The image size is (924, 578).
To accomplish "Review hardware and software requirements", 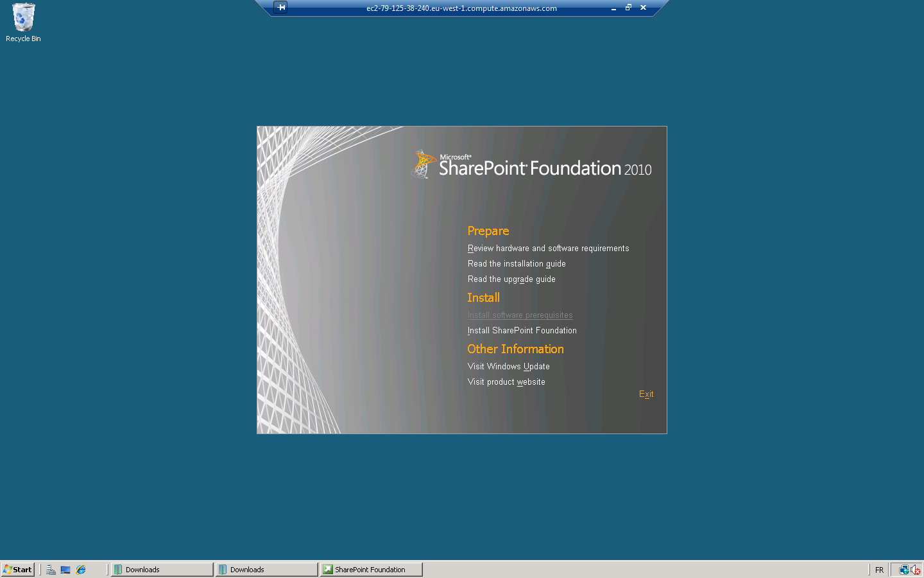I will [x=548, y=249].
